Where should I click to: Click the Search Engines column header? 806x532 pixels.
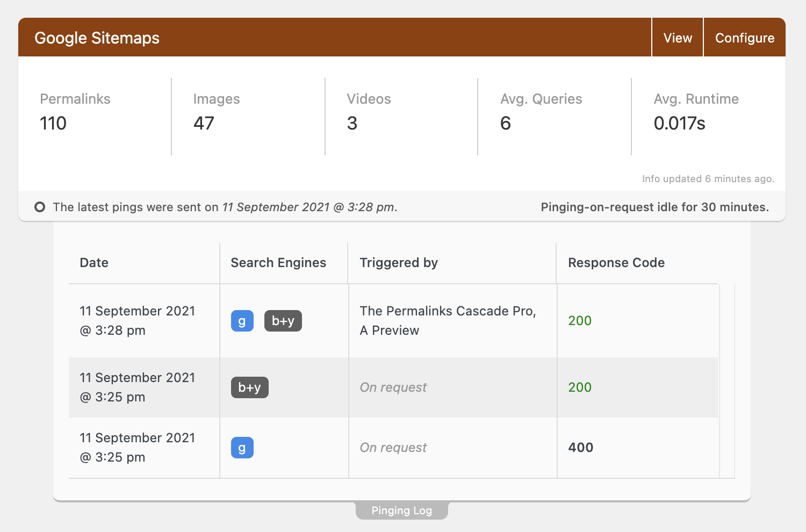pos(278,263)
